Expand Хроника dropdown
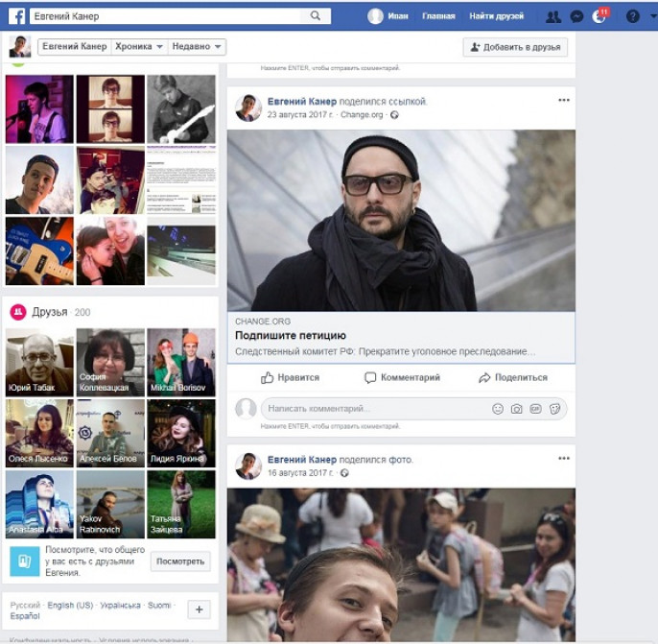This screenshot has width=658, height=644. pyautogui.click(x=139, y=47)
